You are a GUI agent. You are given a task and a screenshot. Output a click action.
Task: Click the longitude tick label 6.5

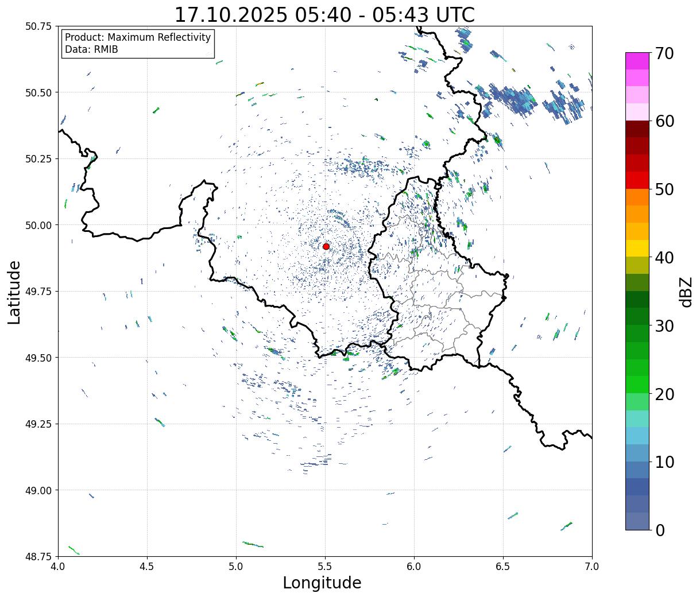coord(503,567)
